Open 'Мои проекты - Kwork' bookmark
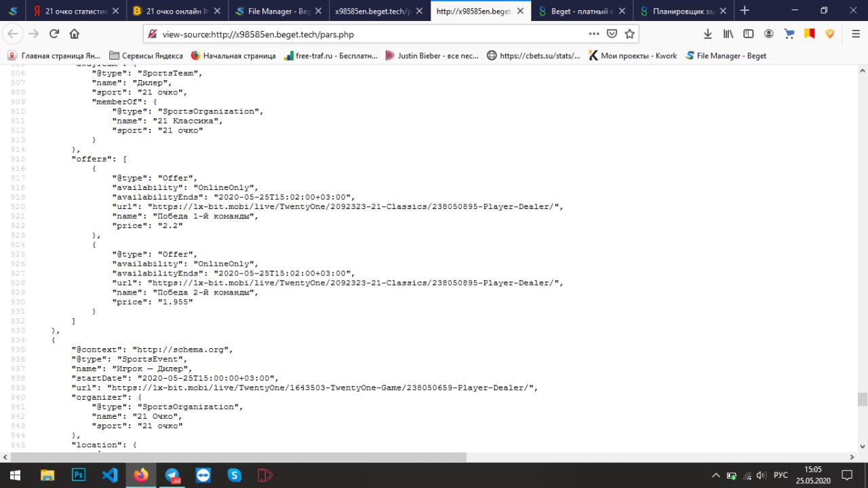Image resolution: width=868 pixels, height=488 pixels. point(633,56)
